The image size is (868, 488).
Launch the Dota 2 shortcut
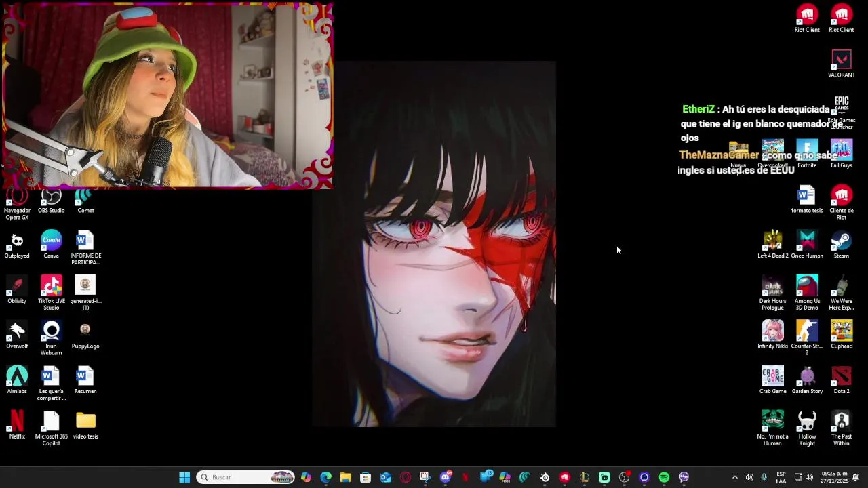coord(841,380)
